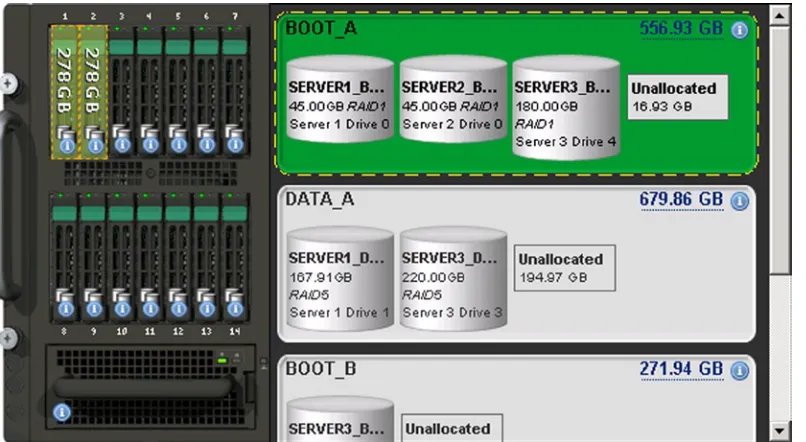Click the scroll down arrow
806x442 pixels.
[780, 431]
